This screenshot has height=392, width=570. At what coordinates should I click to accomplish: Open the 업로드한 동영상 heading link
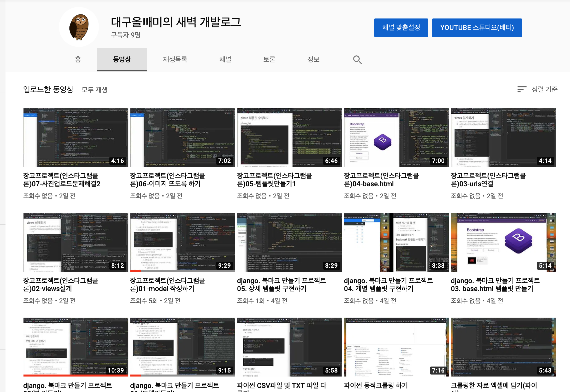point(48,89)
